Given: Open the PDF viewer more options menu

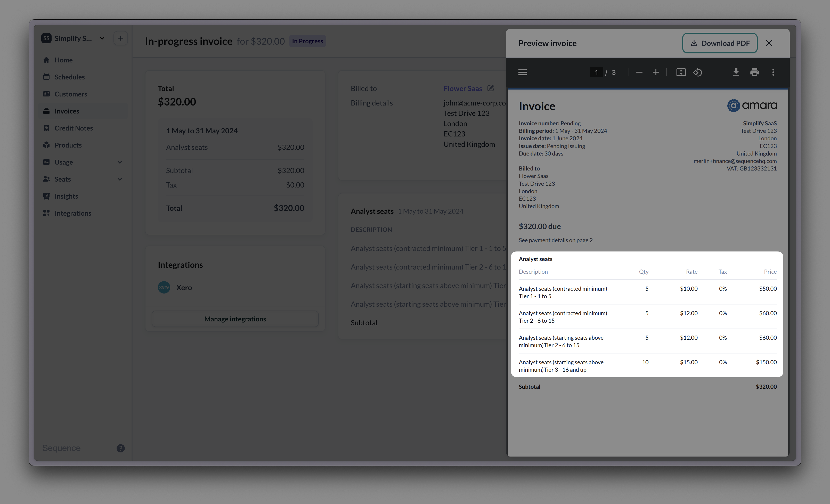Looking at the screenshot, I should (773, 72).
